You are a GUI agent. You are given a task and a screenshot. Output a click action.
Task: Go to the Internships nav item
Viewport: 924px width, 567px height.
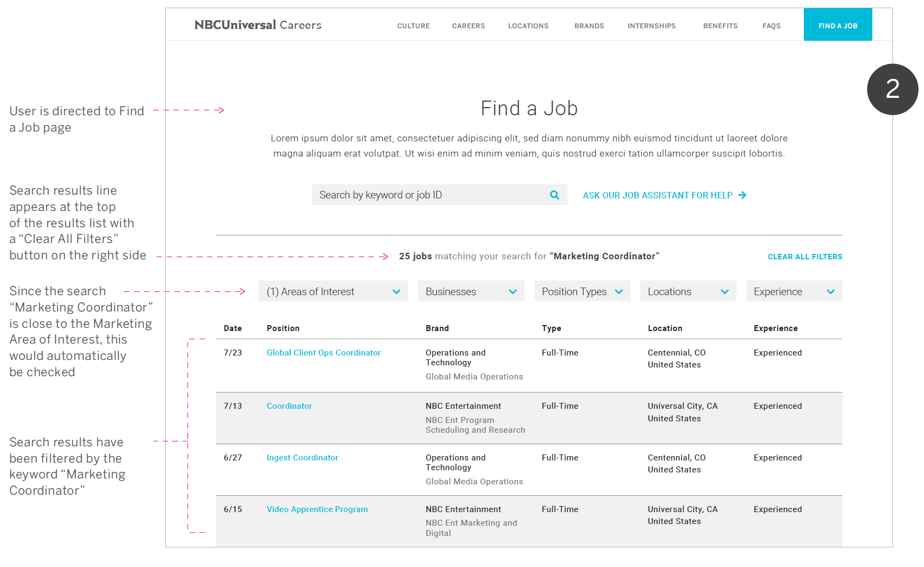point(651,26)
